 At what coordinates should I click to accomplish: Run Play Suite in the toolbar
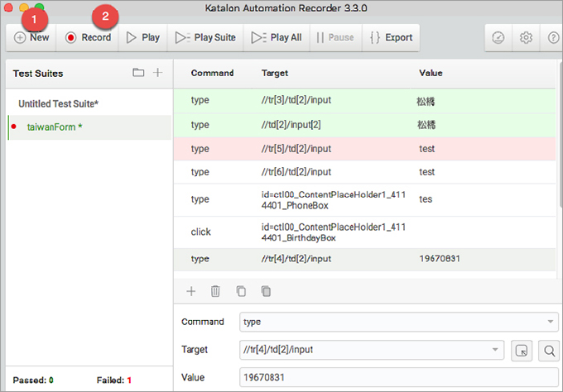point(205,37)
